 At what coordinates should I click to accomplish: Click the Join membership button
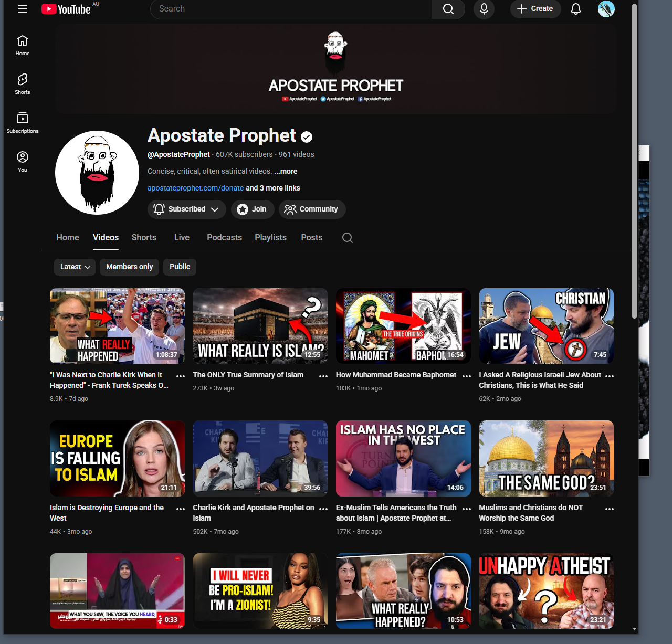(252, 209)
